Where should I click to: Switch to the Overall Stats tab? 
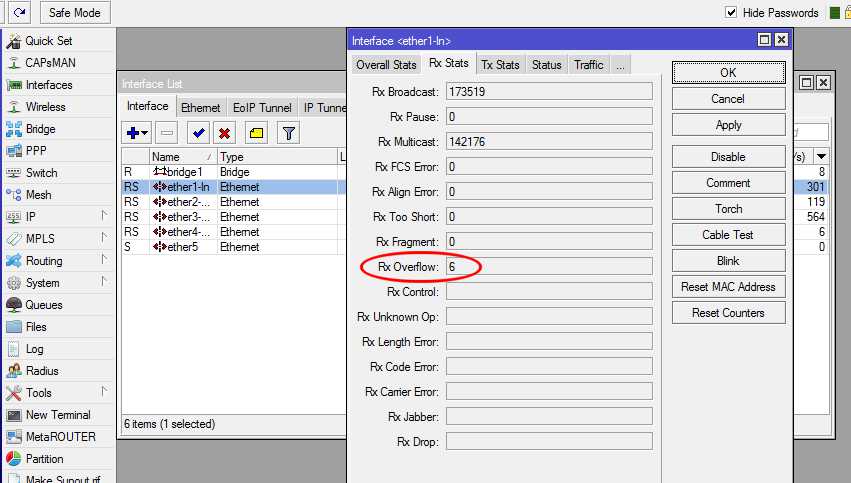coord(386,65)
